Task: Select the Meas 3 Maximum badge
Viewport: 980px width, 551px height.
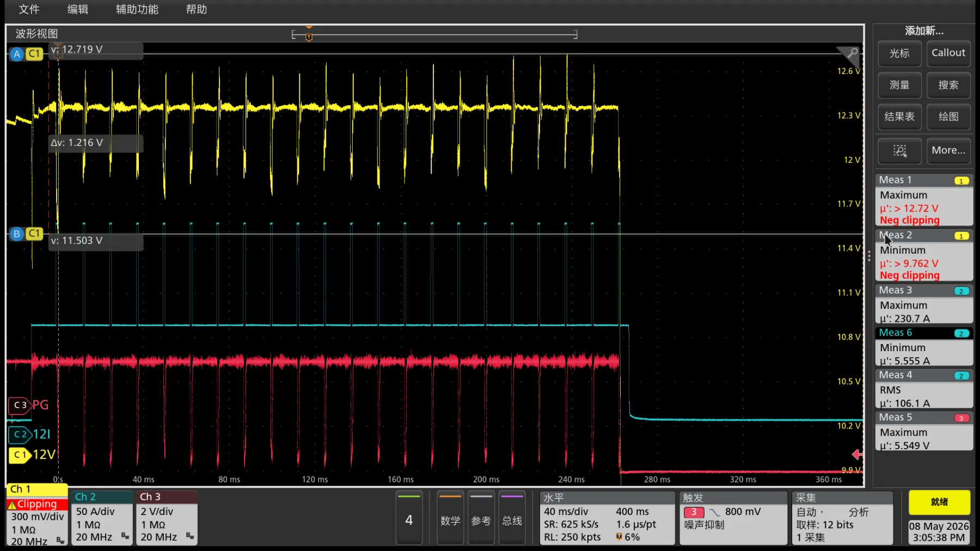Action: 924,304
